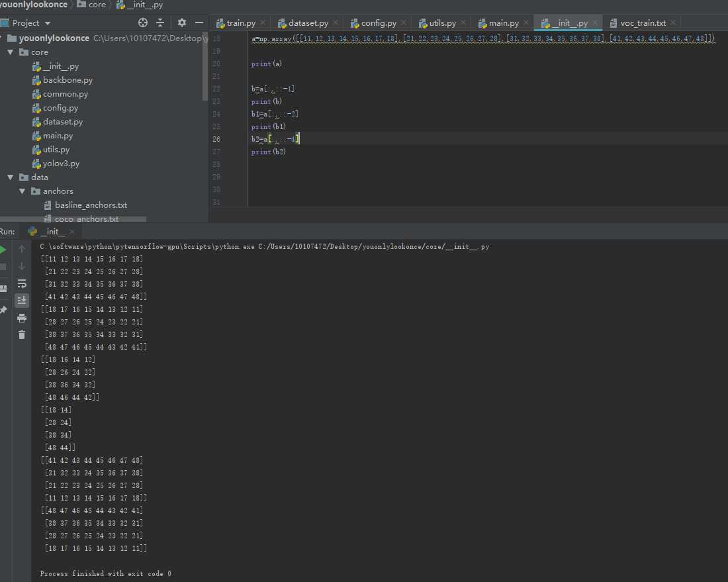Click the __init__.py breadcrumb in navigation bar
This screenshot has height=582, width=728.
pyautogui.click(x=140, y=5)
